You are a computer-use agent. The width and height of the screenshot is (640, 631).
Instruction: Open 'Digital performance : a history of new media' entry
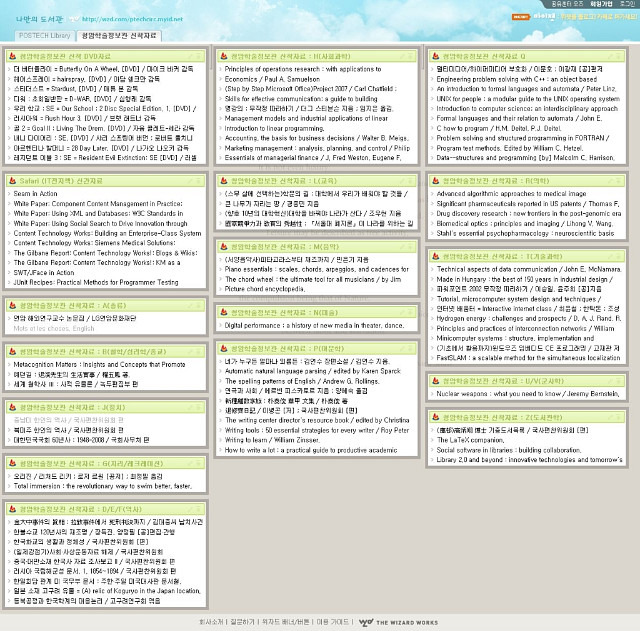314,325
